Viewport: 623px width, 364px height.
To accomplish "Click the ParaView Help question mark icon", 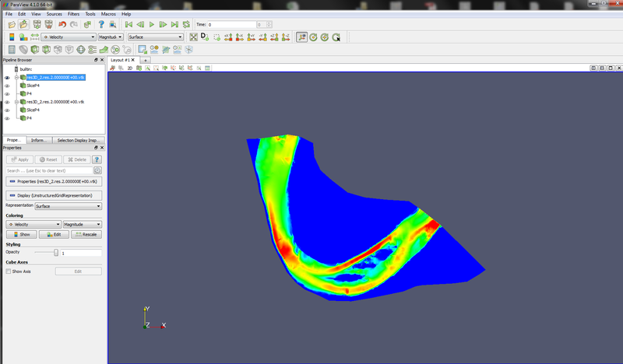I will (x=101, y=25).
